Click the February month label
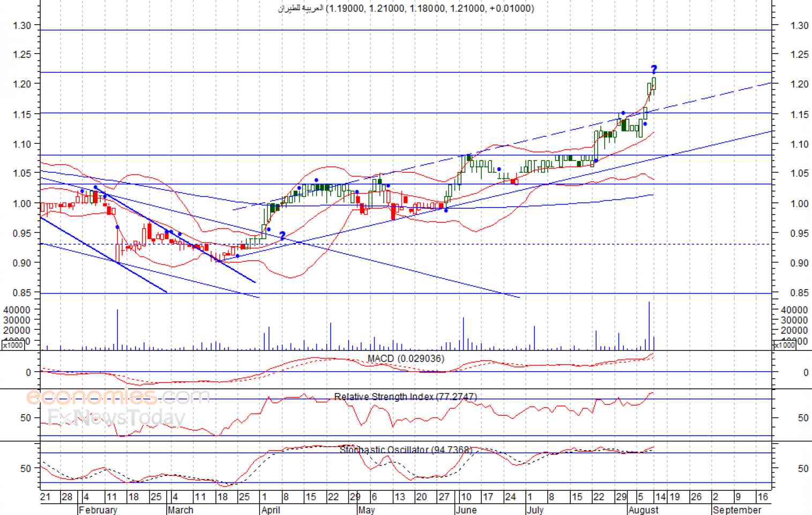 click(98, 510)
